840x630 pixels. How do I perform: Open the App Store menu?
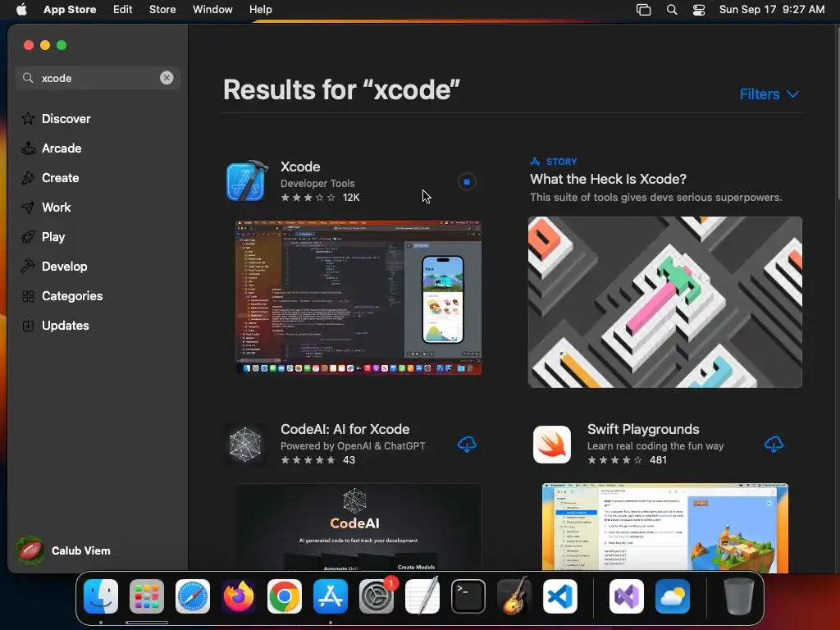pos(70,10)
